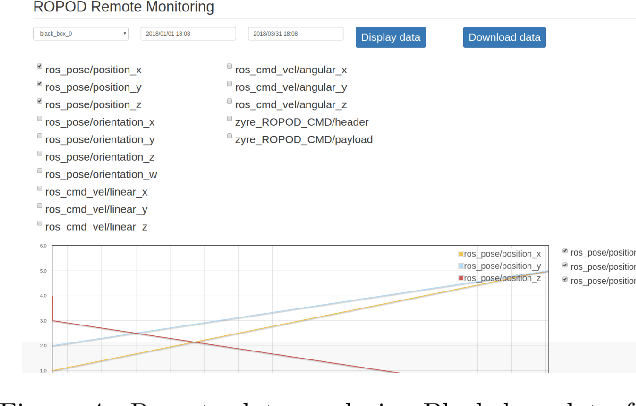Check the ros_cmd_vel/linear_x variable
Screen dimensions: 636x406
tap(40, 190)
